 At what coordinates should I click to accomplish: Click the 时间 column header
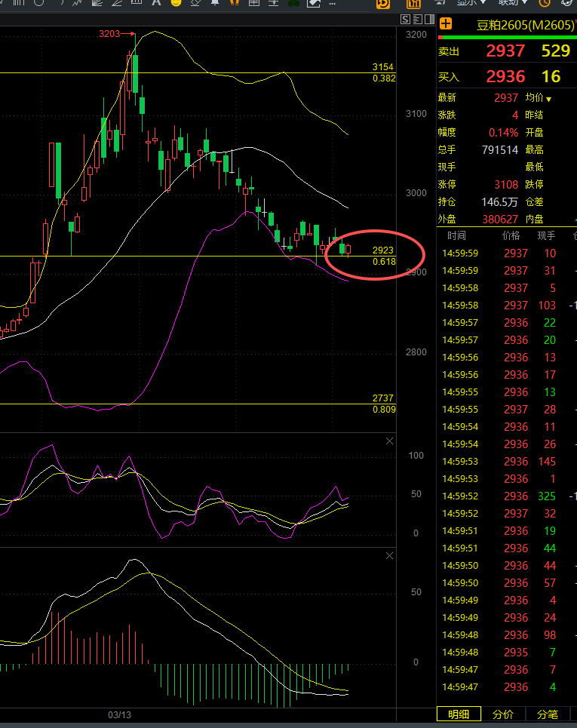tap(456, 236)
